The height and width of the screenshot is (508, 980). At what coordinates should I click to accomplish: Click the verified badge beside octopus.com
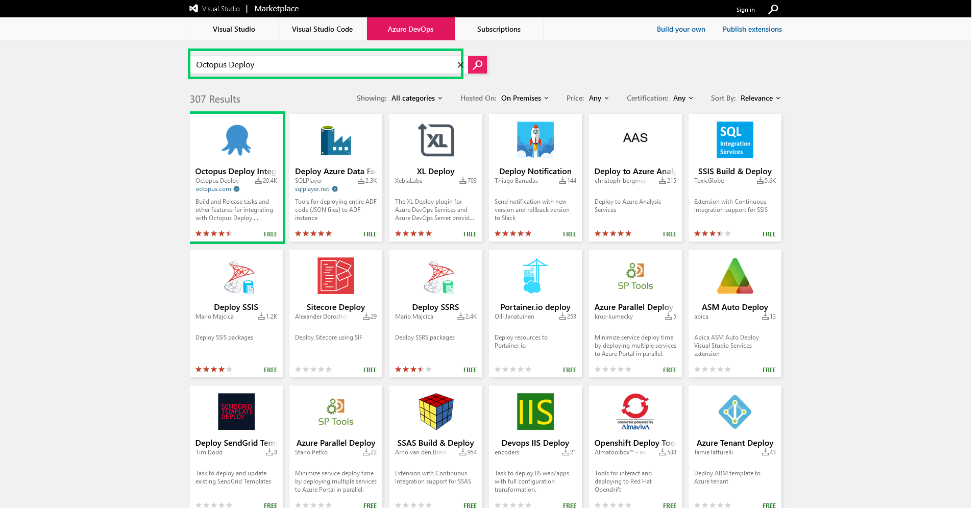[236, 189]
